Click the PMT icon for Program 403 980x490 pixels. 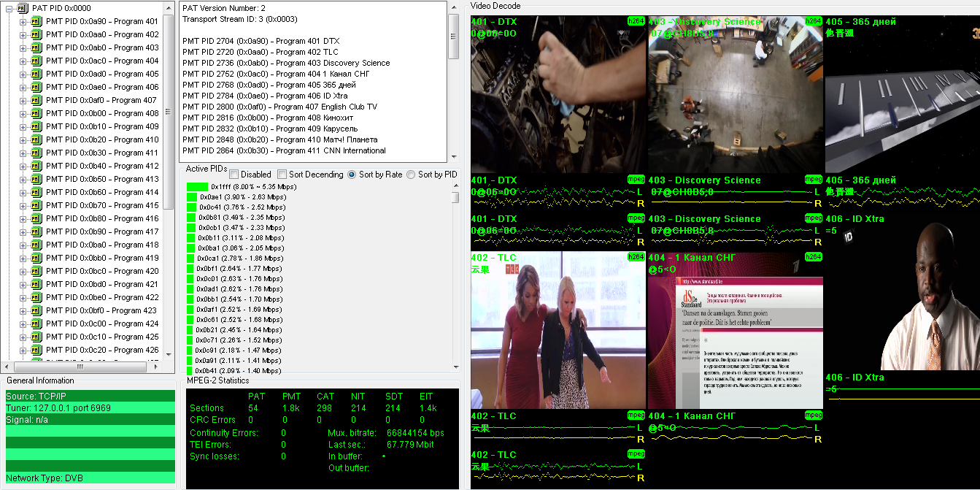[36, 47]
